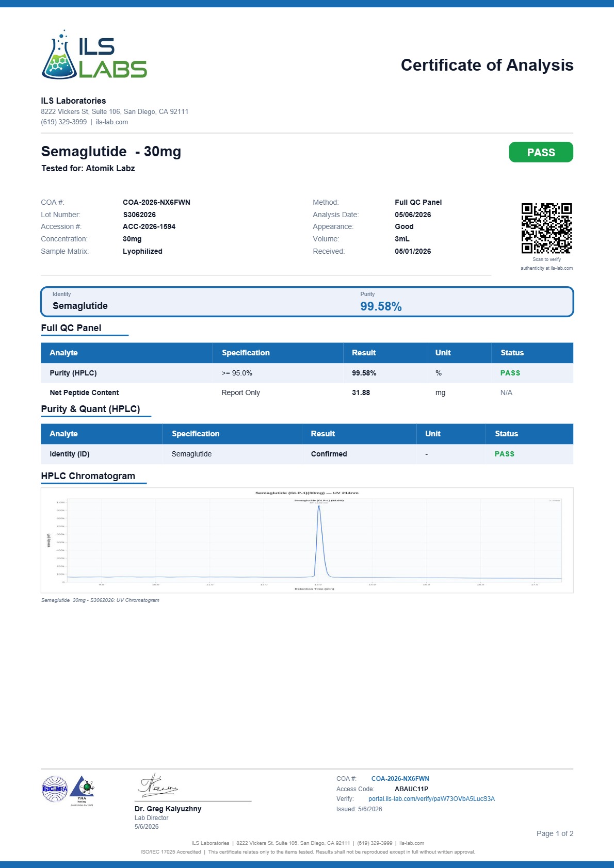This screenshot has width=614, height=868.
Task: Click the received date 05/01/2026
Action: click(413, 251)
